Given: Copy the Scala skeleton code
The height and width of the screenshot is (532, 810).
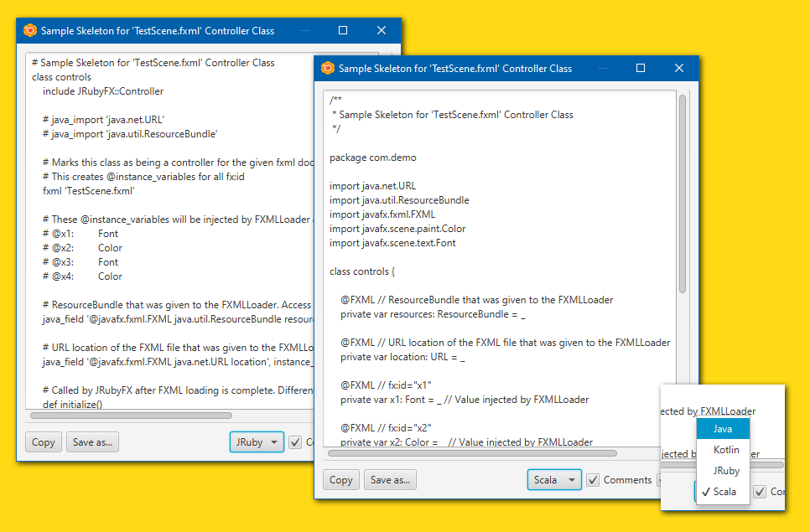Looking at the screenshot, I should click(341, 480).
